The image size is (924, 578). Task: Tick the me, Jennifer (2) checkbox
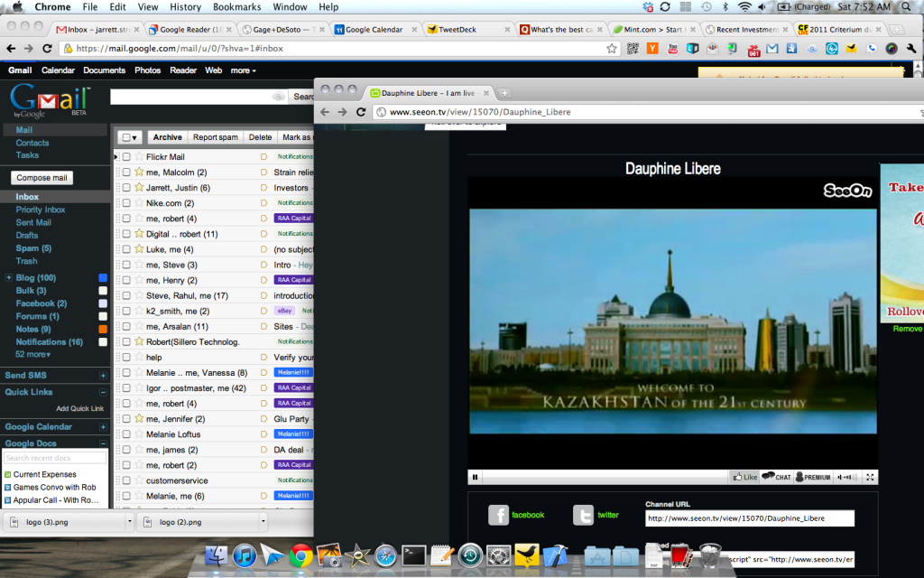coord(126,419)
